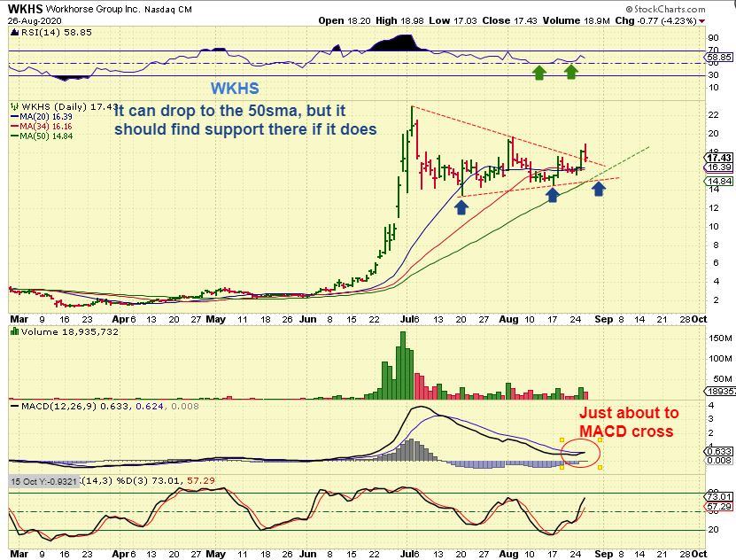Click the candlestick icon before WKHS (Daily)
736x560 pixels.
coord(15,106)
